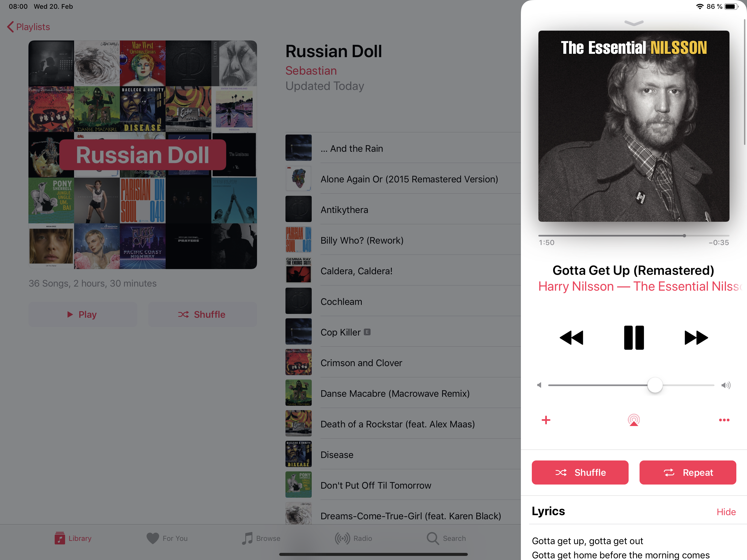Play the Russian Doll playlist
The height and width of the screenshot is (560, 747).
[83, 314]
